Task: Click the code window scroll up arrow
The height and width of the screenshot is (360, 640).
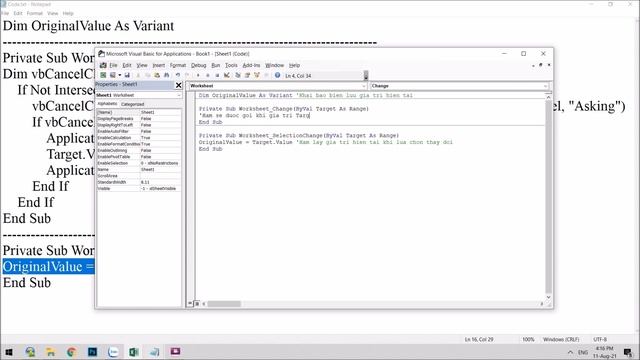Action: (x=548, y=97)
